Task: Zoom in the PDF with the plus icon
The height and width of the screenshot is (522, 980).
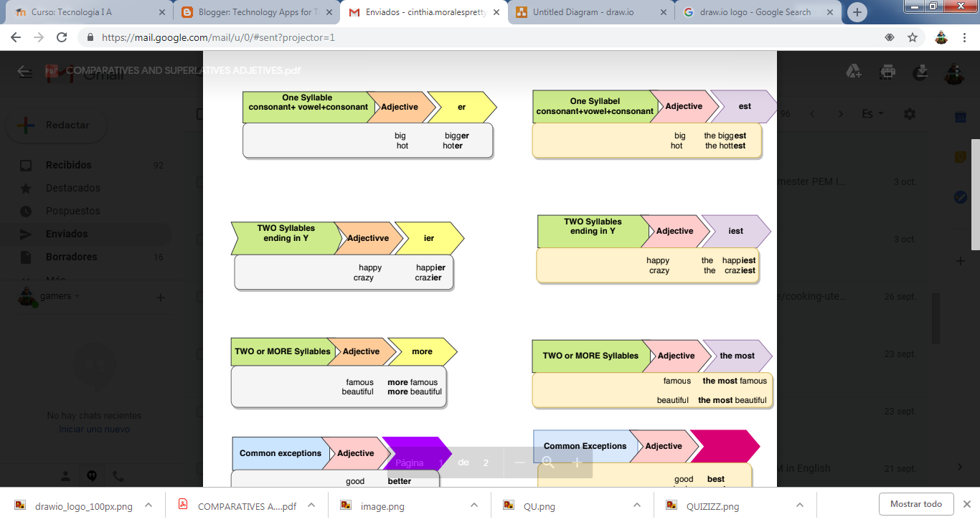Action: point(576,462)
